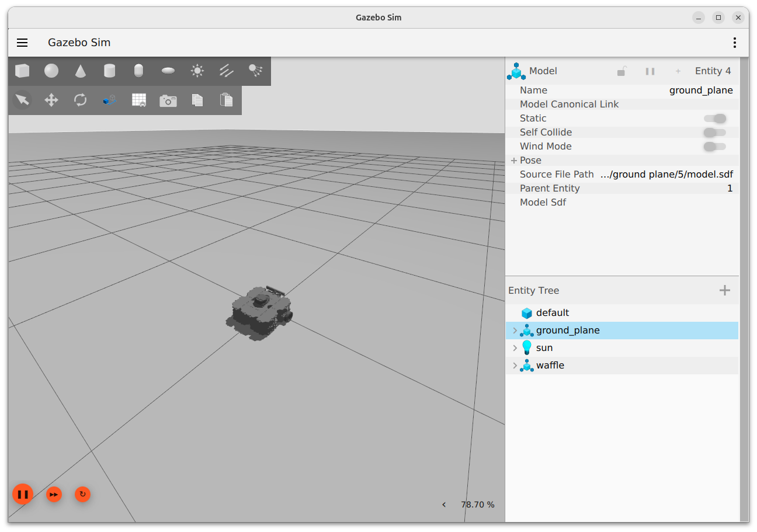The width and height of the screenshot is (757, 532).
Task: Collapse the real time factor display arrow
Action: (x=444, y=505)
